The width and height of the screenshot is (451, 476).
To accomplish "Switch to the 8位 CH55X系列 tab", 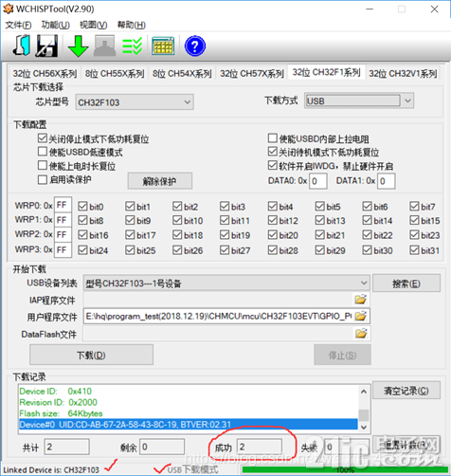I will pos(115,74).
